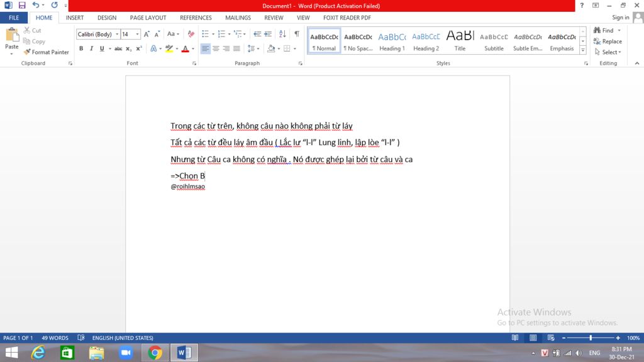Align text right

click(226, 48)
